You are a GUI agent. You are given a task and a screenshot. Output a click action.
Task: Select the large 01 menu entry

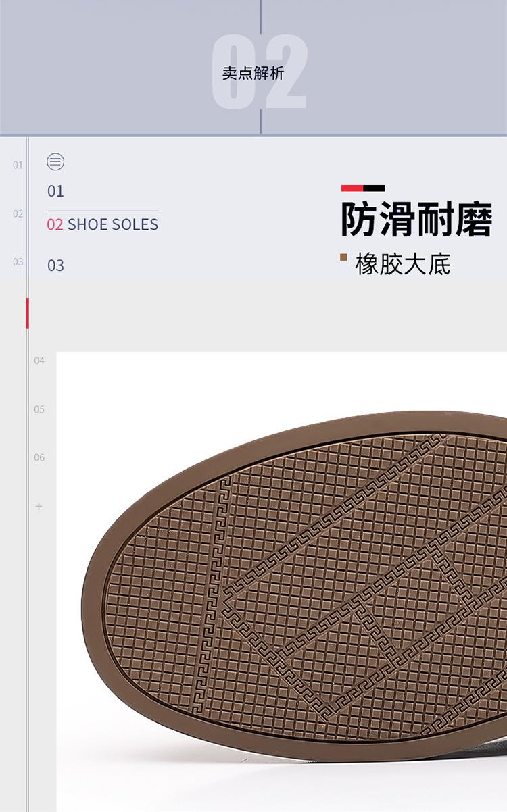pyautogui.click(x=55, y=191)
